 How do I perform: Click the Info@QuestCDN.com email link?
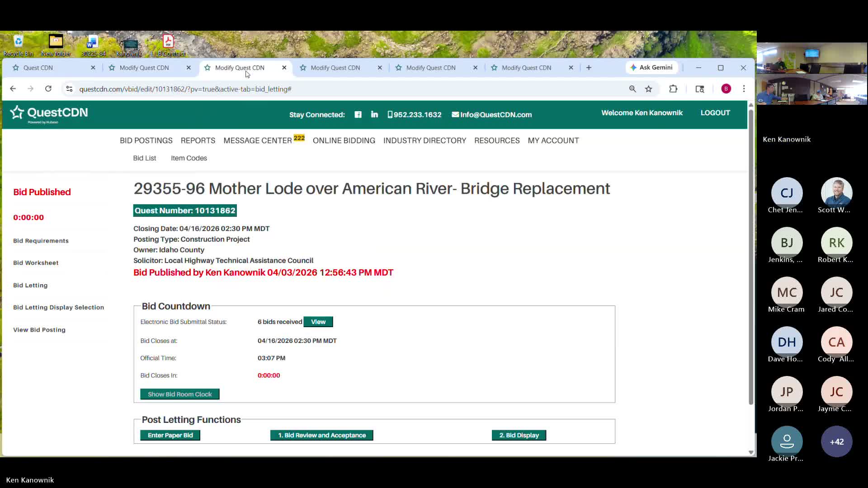492,115
